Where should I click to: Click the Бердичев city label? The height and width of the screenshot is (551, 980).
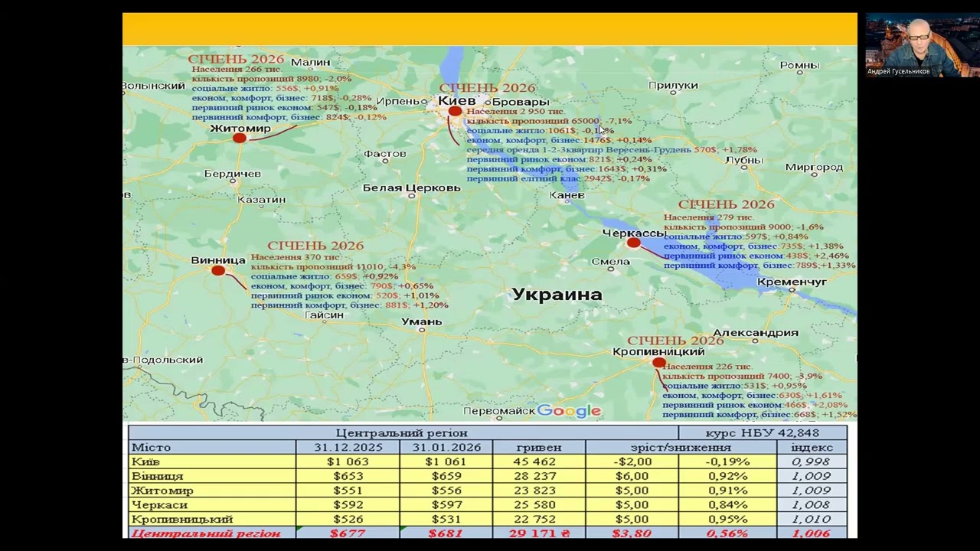[233, 174]
